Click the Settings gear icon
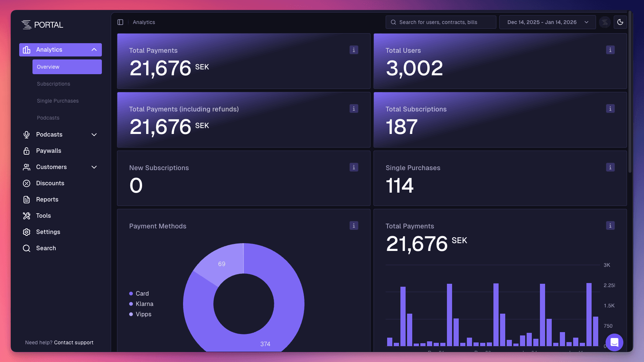This screenshot has height=362, width=644. point(27,232)
